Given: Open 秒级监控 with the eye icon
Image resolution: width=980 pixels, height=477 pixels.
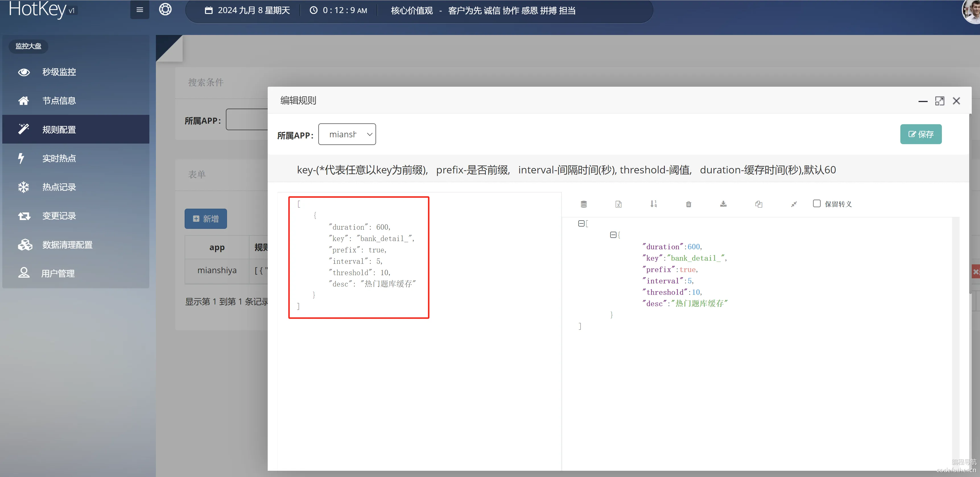Looking at the screenshot, I should [x=59, y=72].
